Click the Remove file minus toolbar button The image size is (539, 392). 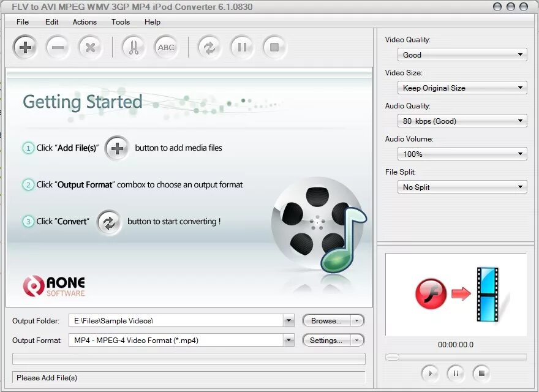[58, 47]
